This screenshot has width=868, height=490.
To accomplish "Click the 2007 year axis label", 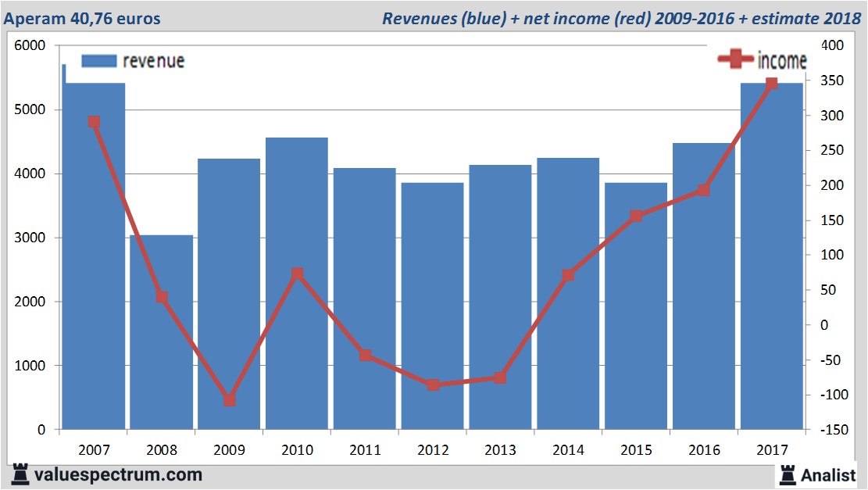I will (x=94, y=449).
